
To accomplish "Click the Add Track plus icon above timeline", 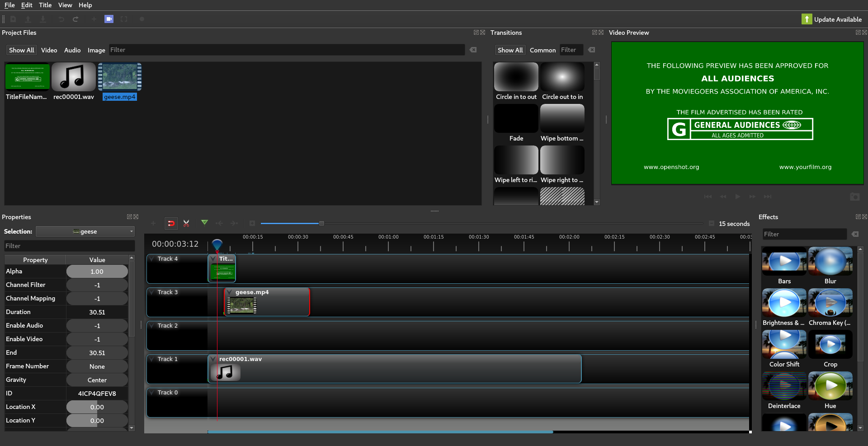I will pyautogui.click(x=153, y=223).
